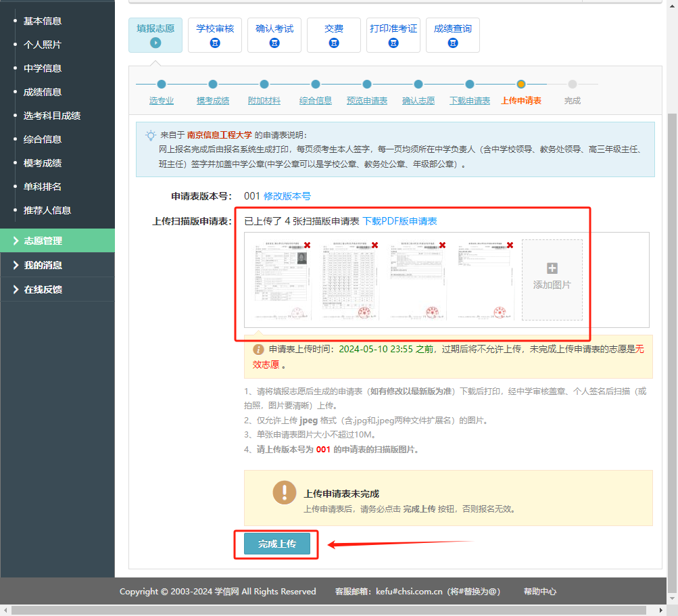Click the hourglass icon under 打印准考证
The image size is (678, 616).
[393, 43]
